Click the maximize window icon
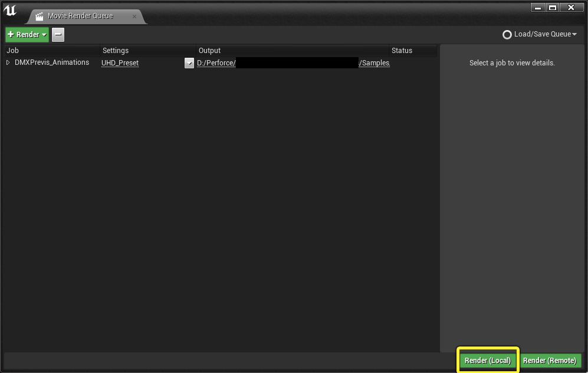 (553, 7)
